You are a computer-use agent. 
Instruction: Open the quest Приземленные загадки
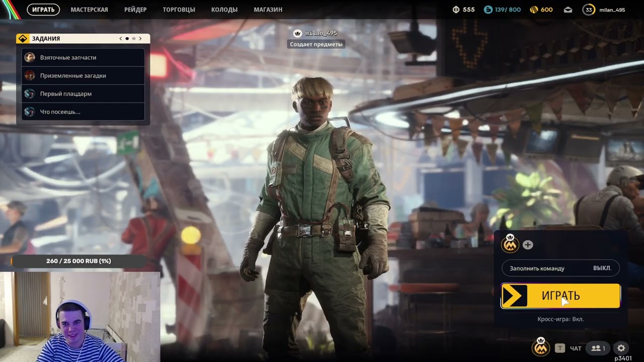tap(84, 75)
